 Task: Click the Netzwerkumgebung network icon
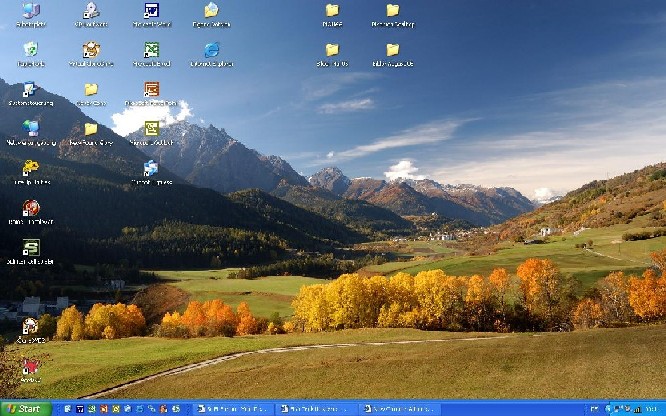[x=31, y=129]
